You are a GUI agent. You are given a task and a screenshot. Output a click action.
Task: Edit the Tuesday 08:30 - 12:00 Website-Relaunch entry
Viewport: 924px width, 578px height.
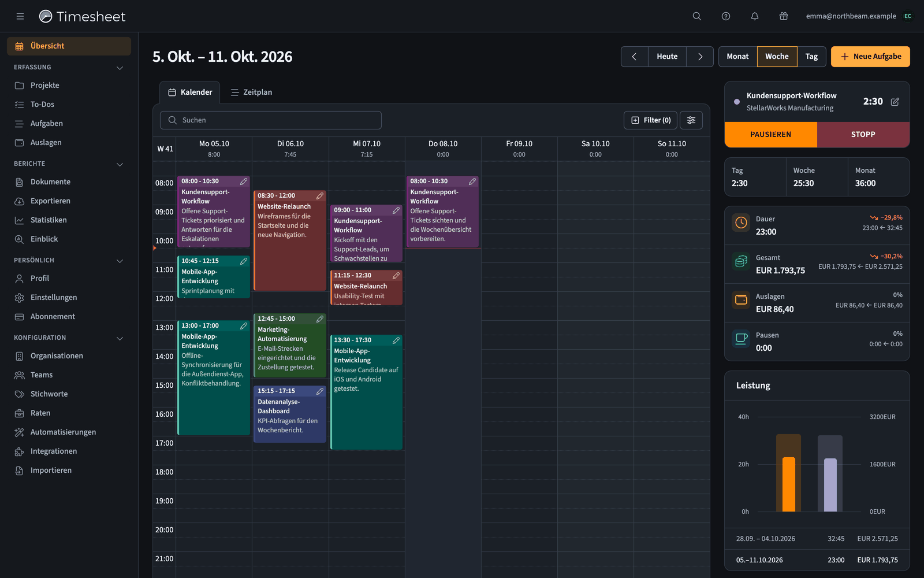coord(320,196)
